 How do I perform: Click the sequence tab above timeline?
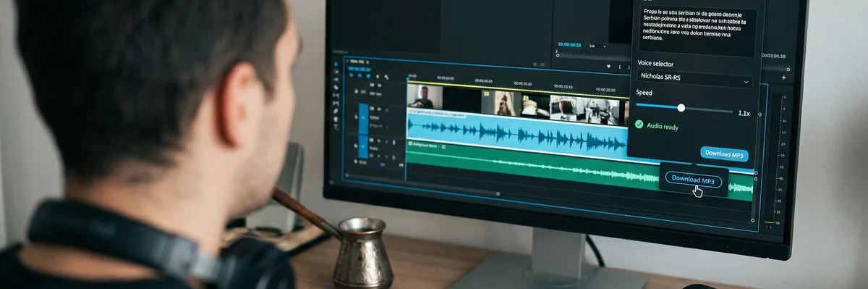pos(358,62)
